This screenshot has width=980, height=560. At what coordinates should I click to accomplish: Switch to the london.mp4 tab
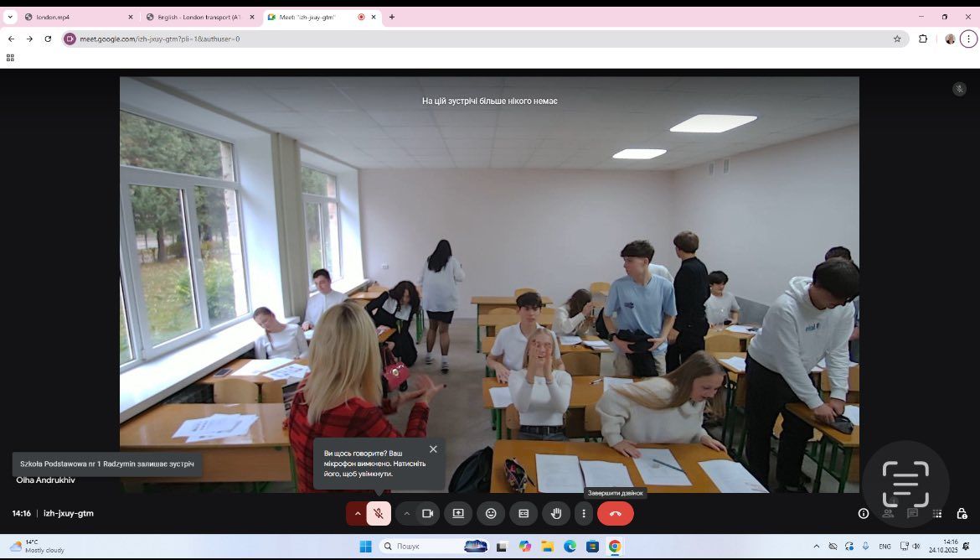coord(75,17)
